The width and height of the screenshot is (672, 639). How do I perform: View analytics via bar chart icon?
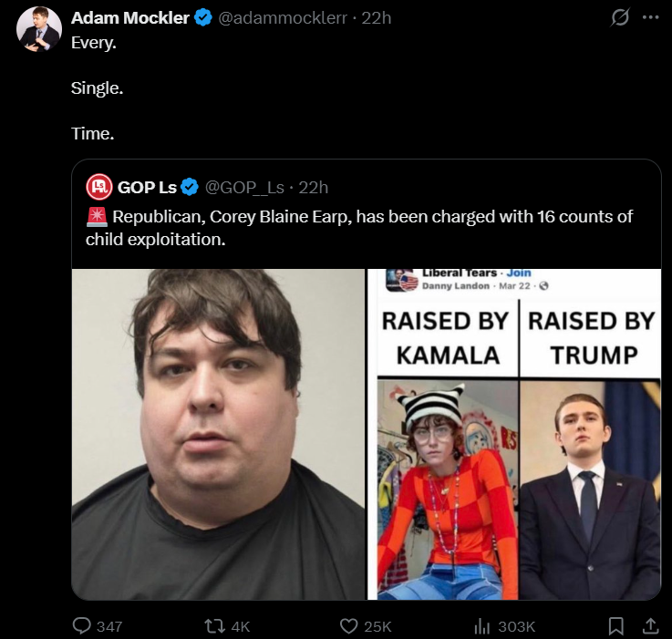click(481, 626)
